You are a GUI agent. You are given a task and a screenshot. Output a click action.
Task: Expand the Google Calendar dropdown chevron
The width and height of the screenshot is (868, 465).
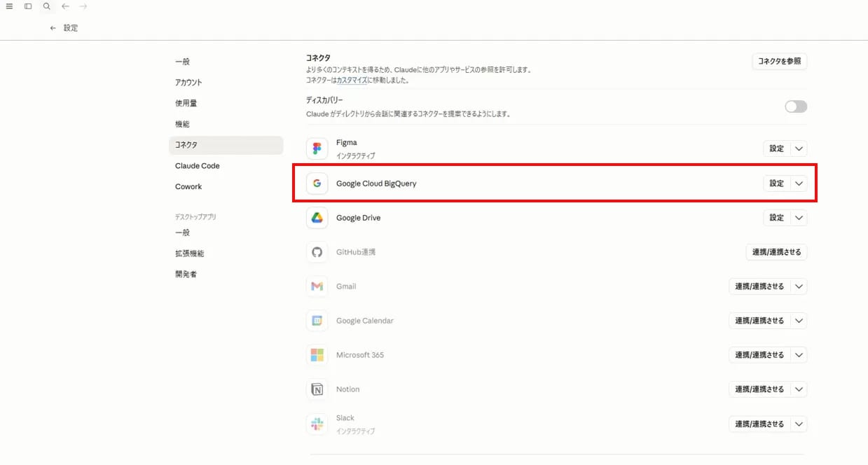(x=799, y=321)
